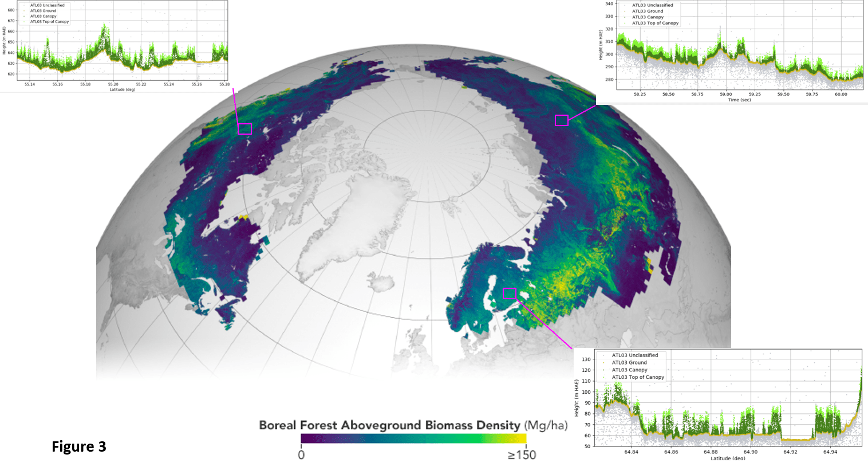Click the 130 height tick in the bottom-right chart
This screenshot has height=474, width=868.
point(586,359)
